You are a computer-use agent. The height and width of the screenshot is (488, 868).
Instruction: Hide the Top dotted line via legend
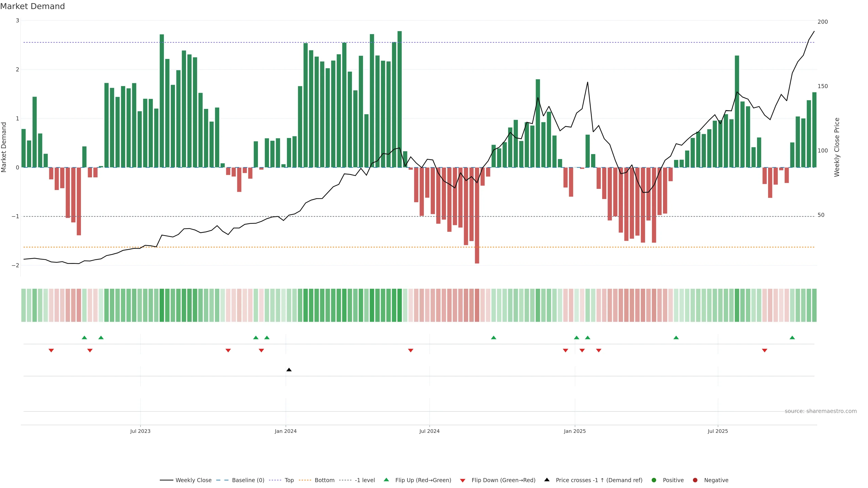(289, 480)
